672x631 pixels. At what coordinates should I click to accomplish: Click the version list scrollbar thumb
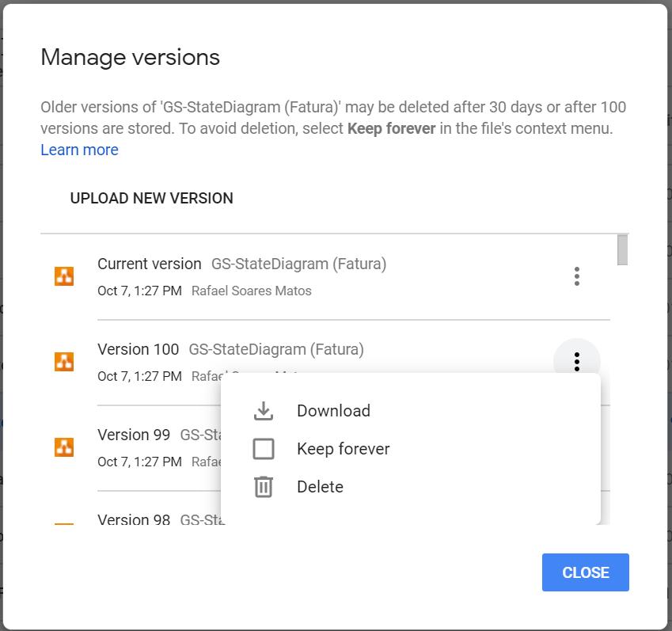click(x=623, y=249)
